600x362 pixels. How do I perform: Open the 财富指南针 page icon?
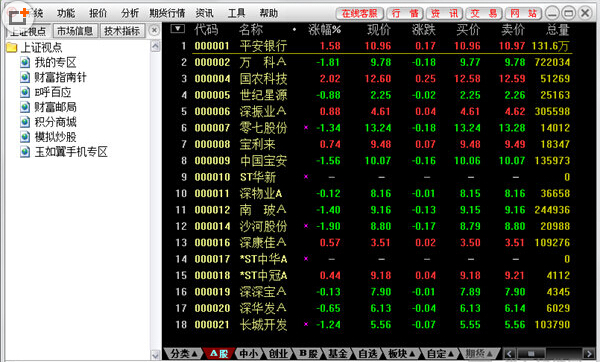tap(25, 77)
